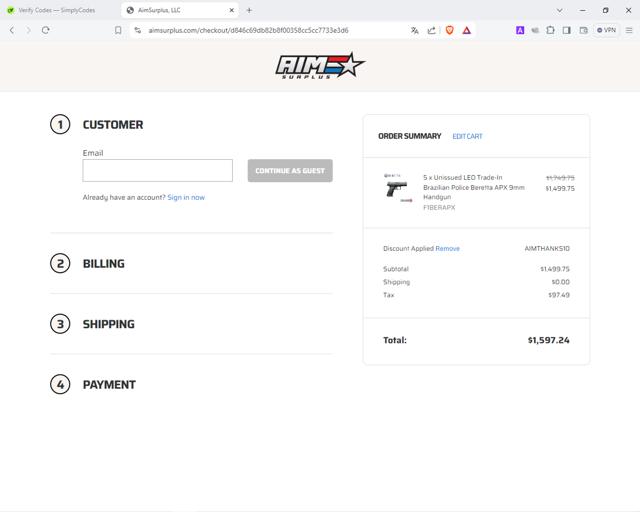Click the gray extension icon beside the purple one
This screenshot has height=512, width=640.
coord(535,30)
